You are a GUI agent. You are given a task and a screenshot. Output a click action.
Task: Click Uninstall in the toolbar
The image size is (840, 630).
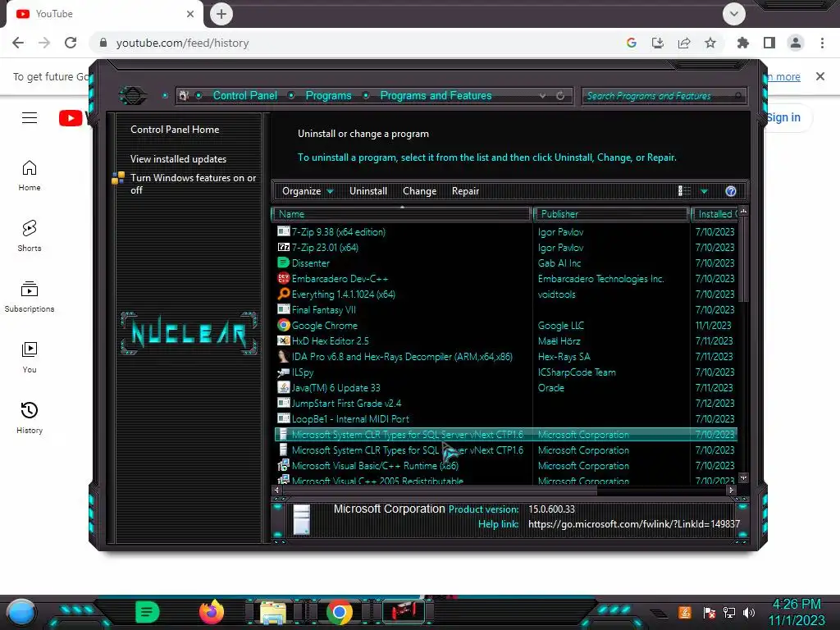pos(368,191)
